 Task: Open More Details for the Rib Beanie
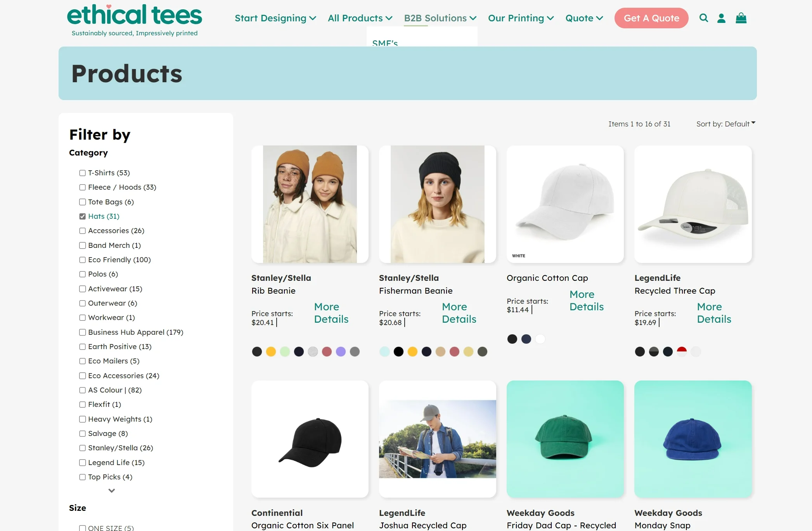click(331, 313)
